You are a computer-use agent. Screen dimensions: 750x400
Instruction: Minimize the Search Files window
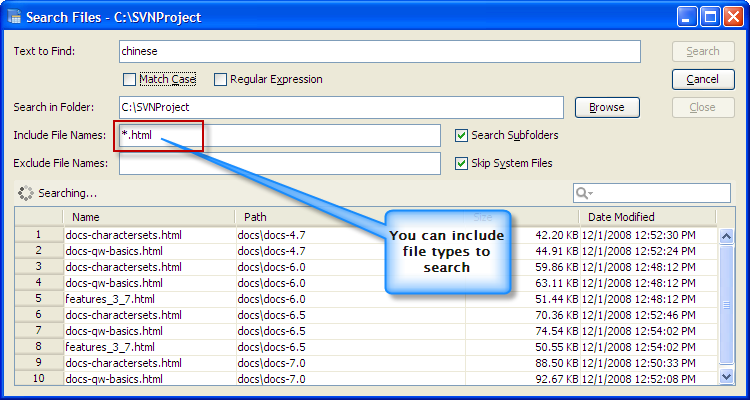(687, 18)
